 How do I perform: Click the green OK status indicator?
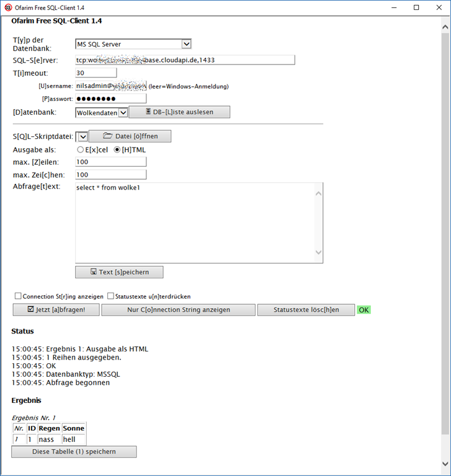tap(364, 310)
